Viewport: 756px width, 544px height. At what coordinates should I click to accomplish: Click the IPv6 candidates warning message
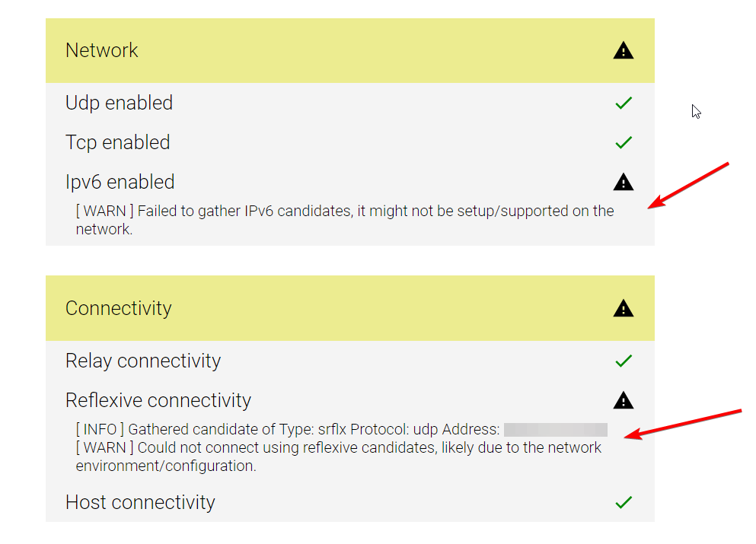344,219
